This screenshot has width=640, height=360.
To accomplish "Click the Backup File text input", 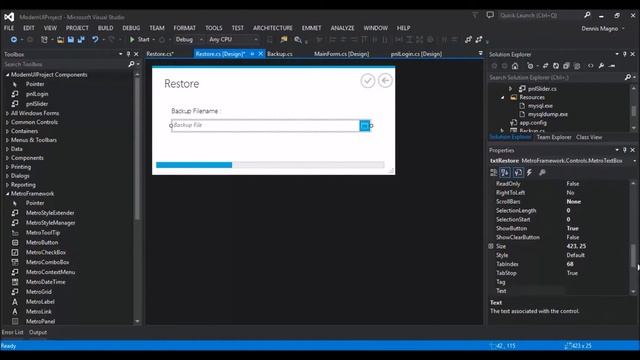I will pyautogui.click(x=265, y=125).
